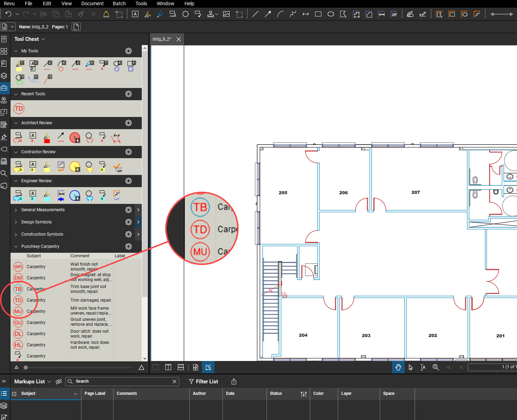Toggle the Pan hand tool
This screenshot has height=420, width=517.
point(398,367)
